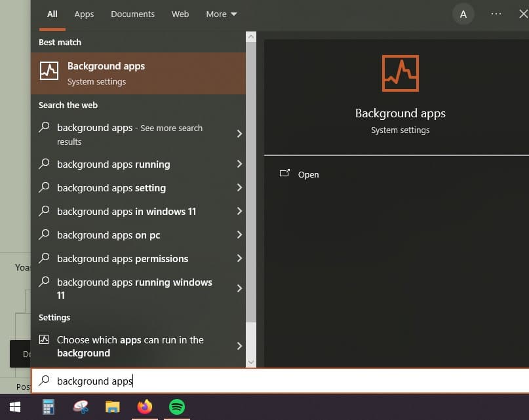Click the Open action icon in preview pane
This screenshot has height=420, width=529.
[x=284, y=174]
